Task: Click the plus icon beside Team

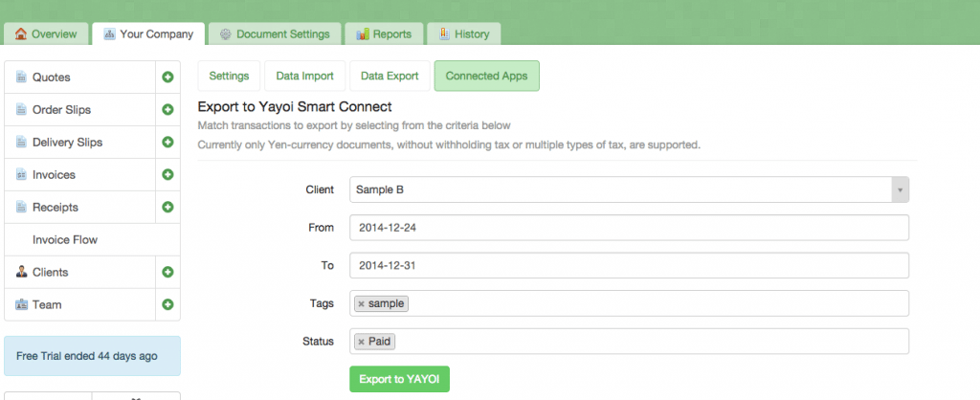Action: click(167, 305)
